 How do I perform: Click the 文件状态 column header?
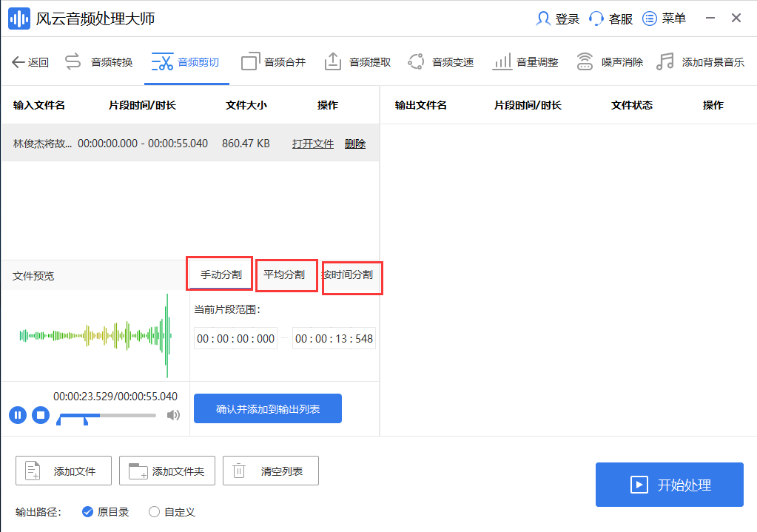[x=632, y=105]
